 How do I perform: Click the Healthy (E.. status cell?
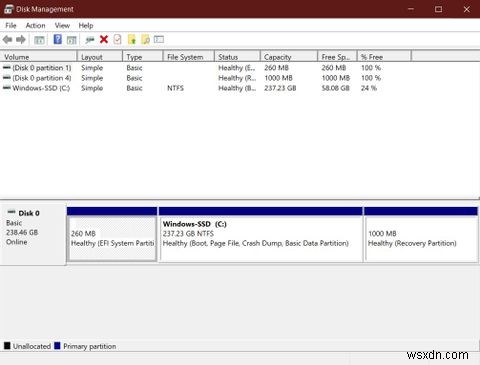pos(237,68)
